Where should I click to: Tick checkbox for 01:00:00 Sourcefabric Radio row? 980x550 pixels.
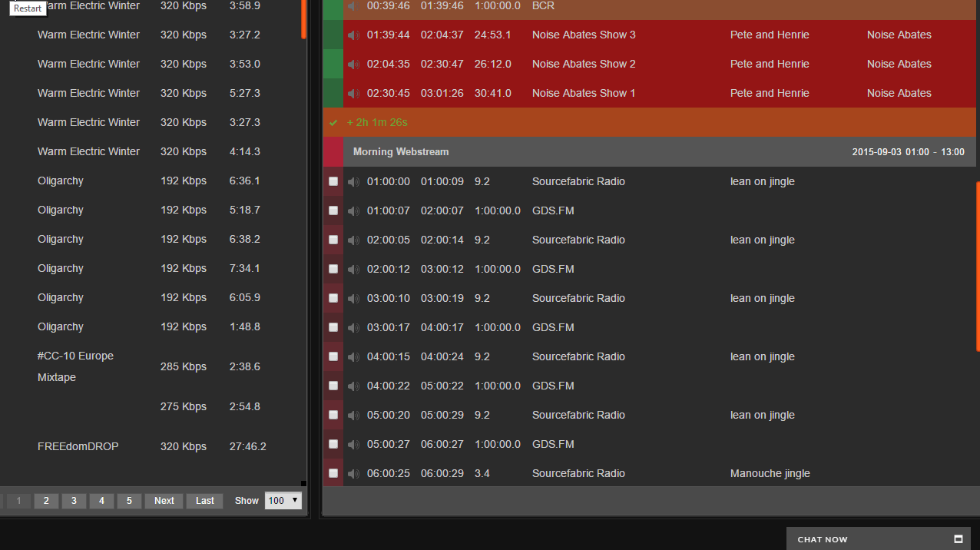[x=333, y=181]
